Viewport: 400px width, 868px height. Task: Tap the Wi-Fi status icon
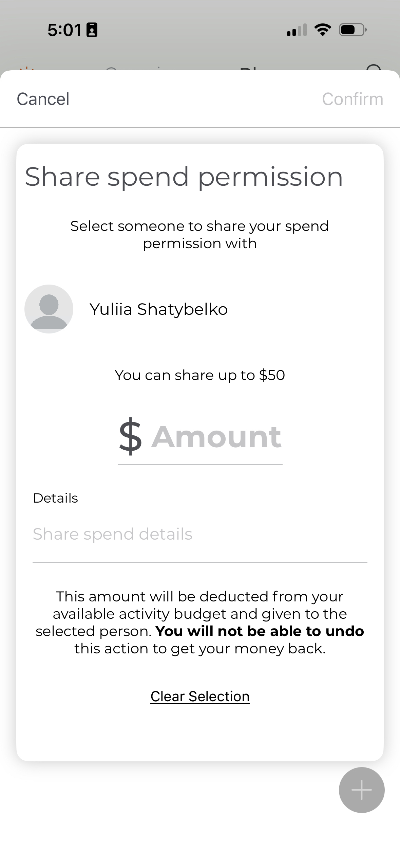pyautogui.click(x=323, y=30)
